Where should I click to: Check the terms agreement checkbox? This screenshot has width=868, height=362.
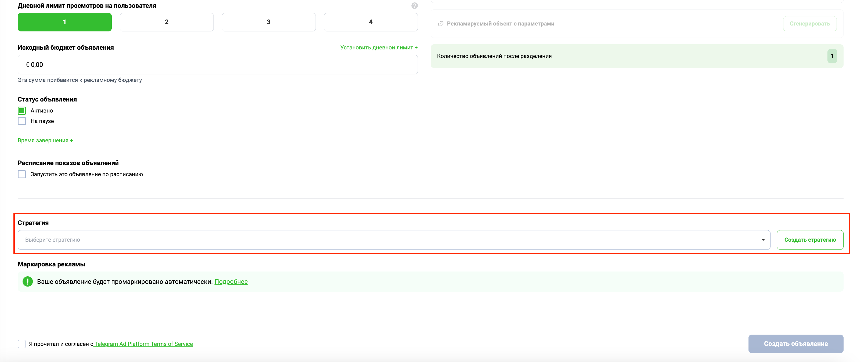click(x=22, y=344)
